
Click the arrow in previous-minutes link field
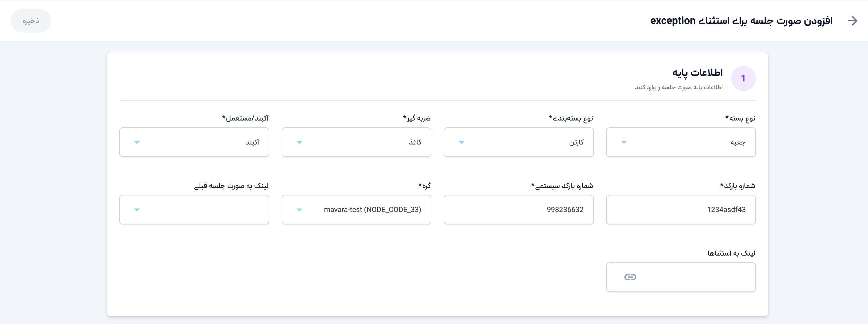click(x=137, y=210)
